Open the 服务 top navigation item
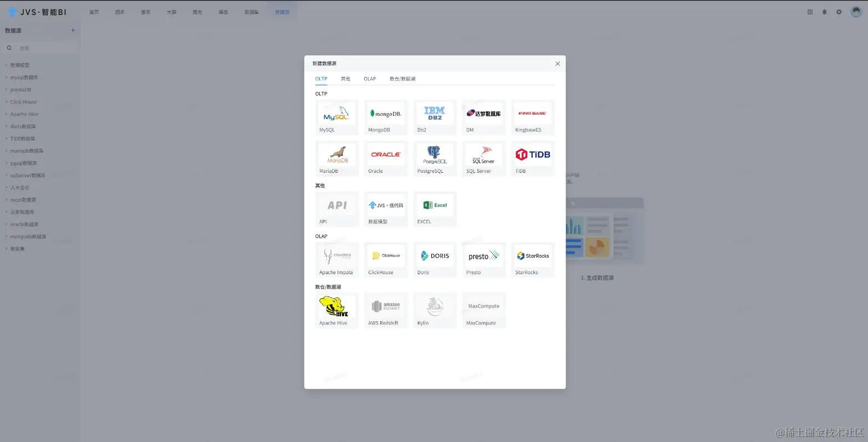Screen dimensions: 868x442 tap(197, 12)
